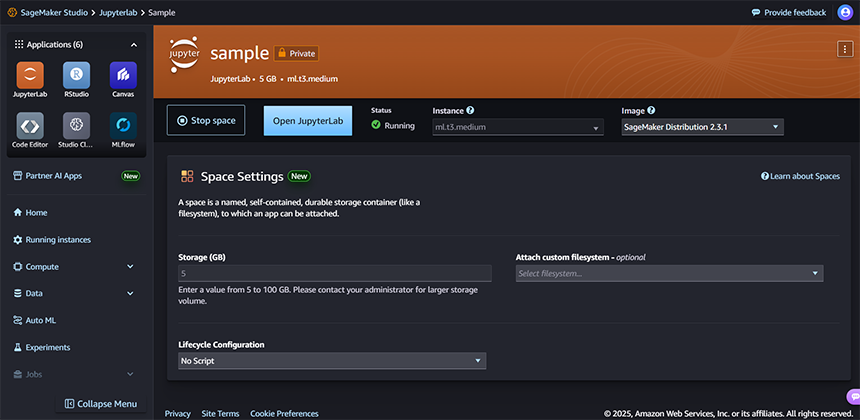Screen dimensions: 860x420
Task: Click the Private lock badge
Action: click(296, 53)
